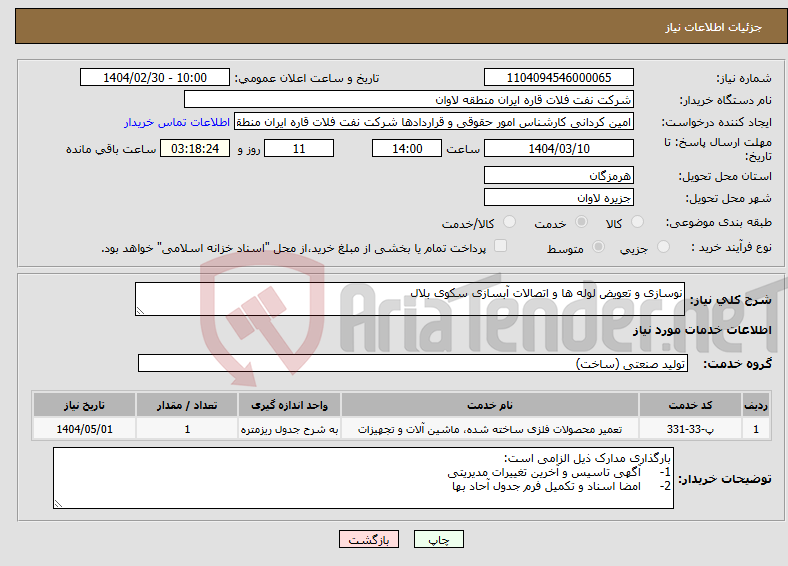
Task: Click the deadline time field 14:00
Action: [407, 148]
